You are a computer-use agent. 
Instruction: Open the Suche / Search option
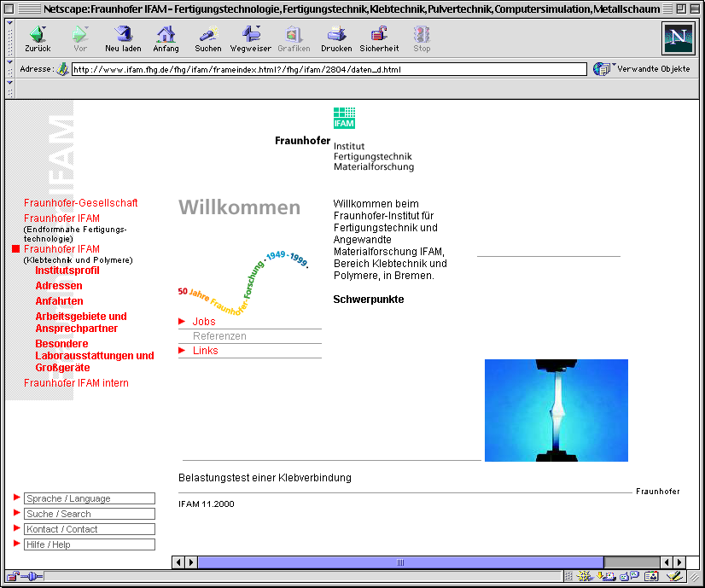[90, 514]
